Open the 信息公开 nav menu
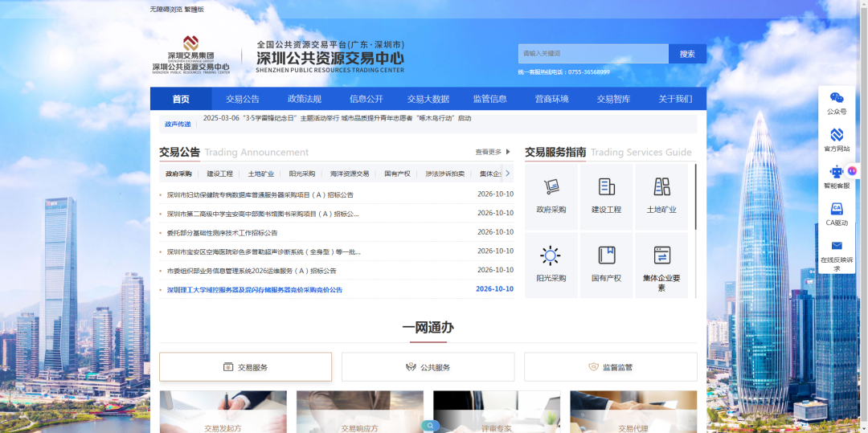This screenshot has width=868, height=433. pos(366,99)
